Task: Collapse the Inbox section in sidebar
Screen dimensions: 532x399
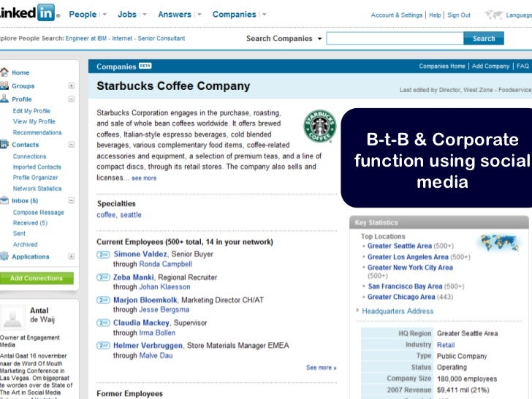Action: (72, 200)
